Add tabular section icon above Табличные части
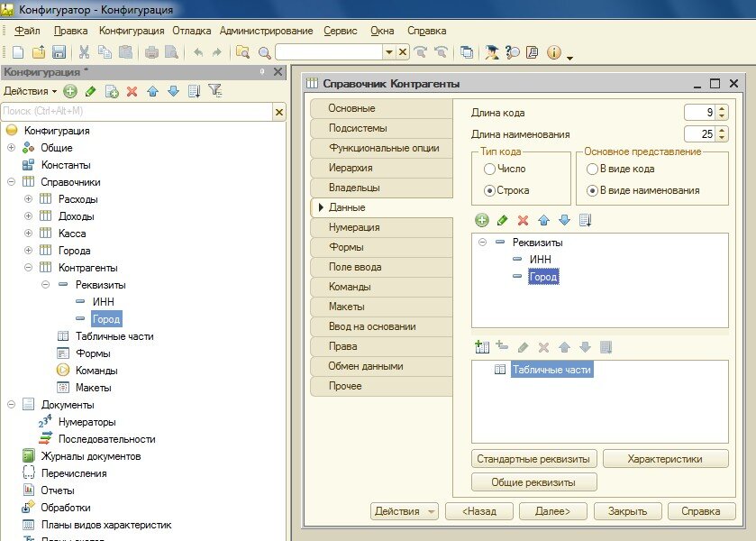Image resolution: width=756 pixels, height=541 pixels. 482,347
